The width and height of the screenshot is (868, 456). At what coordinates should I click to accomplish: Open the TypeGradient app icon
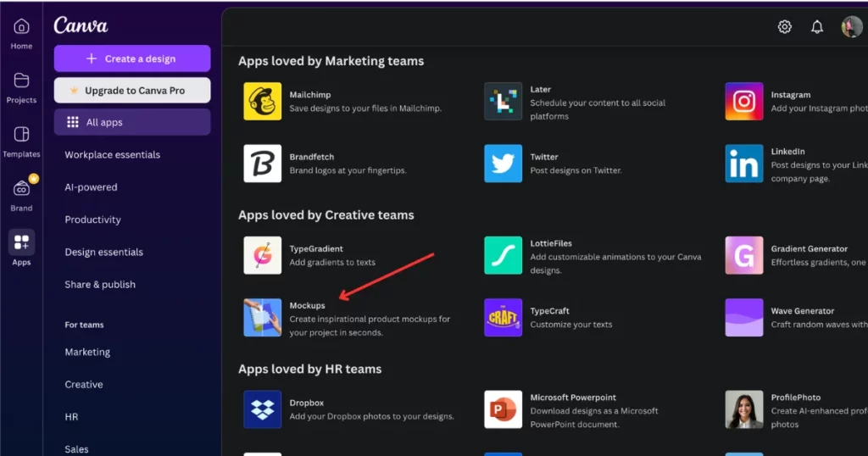tap(263, 255)
